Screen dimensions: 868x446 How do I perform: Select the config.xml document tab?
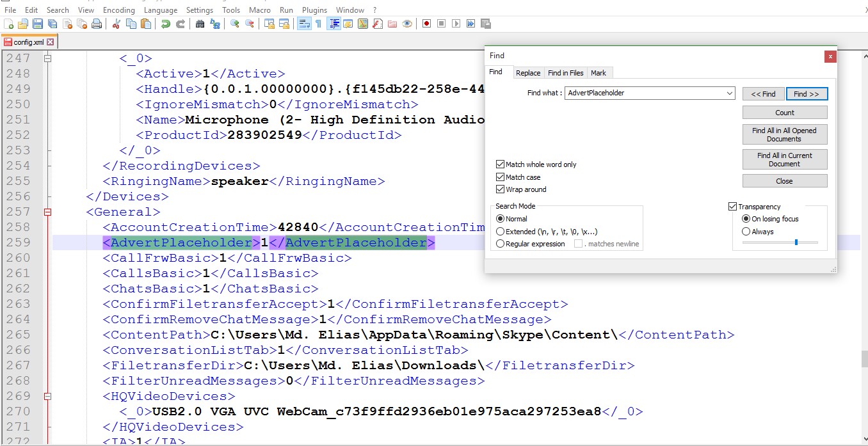coord(29,42)
